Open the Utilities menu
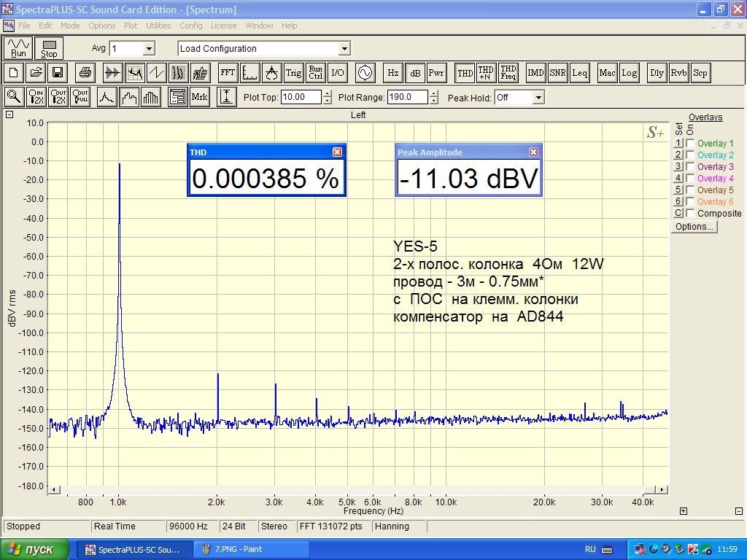 [x=158, y=26]
